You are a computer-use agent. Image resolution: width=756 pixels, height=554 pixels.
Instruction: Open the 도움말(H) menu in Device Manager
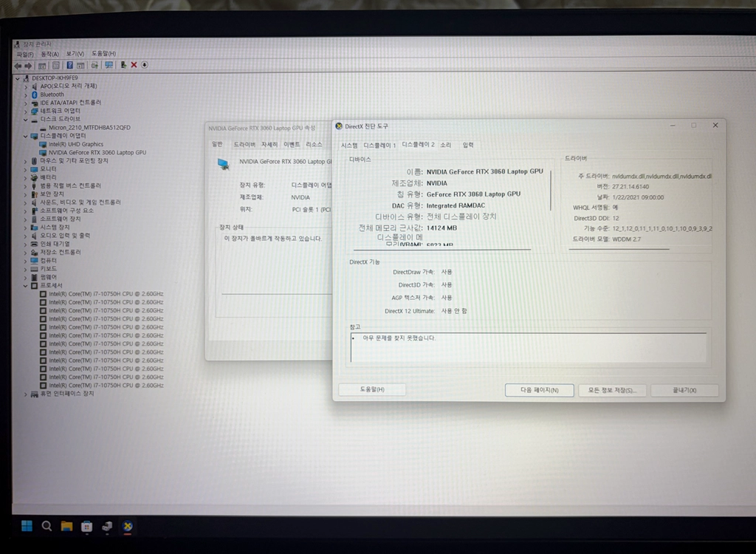tap(103, 54)
